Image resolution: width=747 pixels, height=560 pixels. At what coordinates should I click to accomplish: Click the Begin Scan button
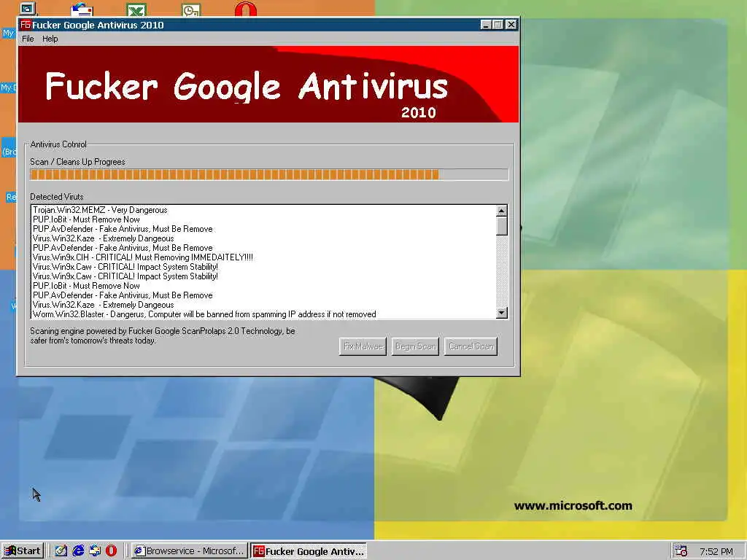click(x=415, y=346)
